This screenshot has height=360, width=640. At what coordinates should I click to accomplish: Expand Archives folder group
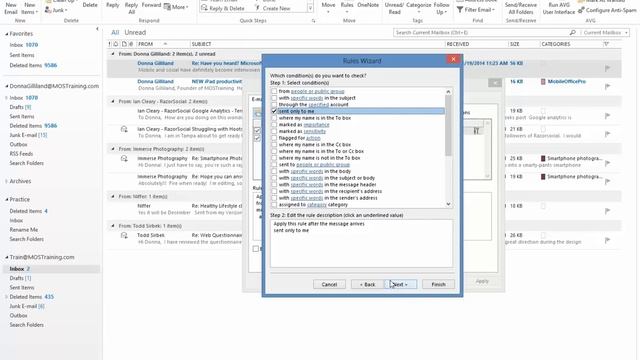point(7,181)
